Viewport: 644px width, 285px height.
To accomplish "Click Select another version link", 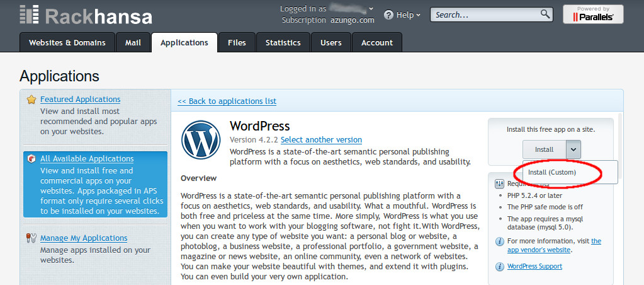I will [x=321, y=140].
